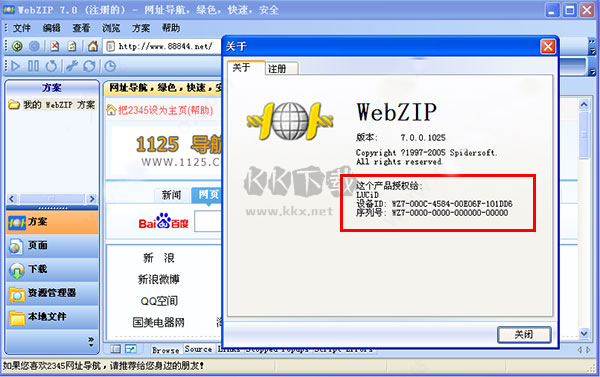This screenshot has height=377, width=600.
Task: Click the 资源管理器 folder icon in the sidebar
Action: click(x=16, y=294)
